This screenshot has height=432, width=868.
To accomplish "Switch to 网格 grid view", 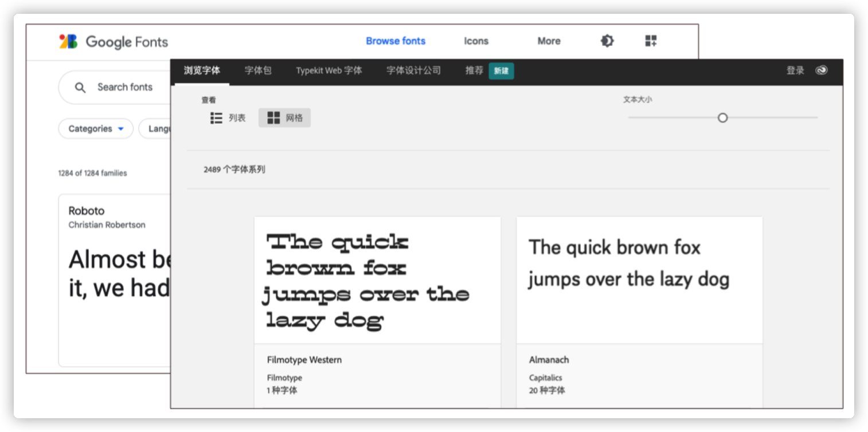I will point(284,118).
